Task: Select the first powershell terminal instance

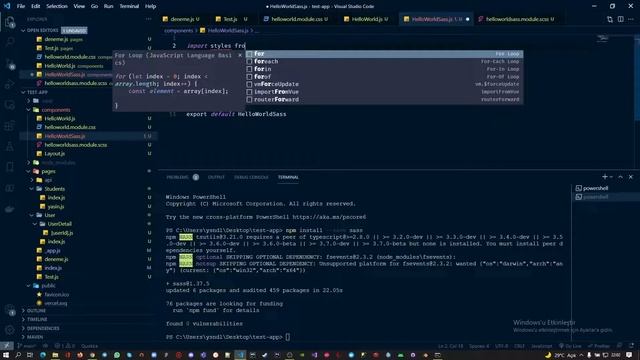Action: 596,188
